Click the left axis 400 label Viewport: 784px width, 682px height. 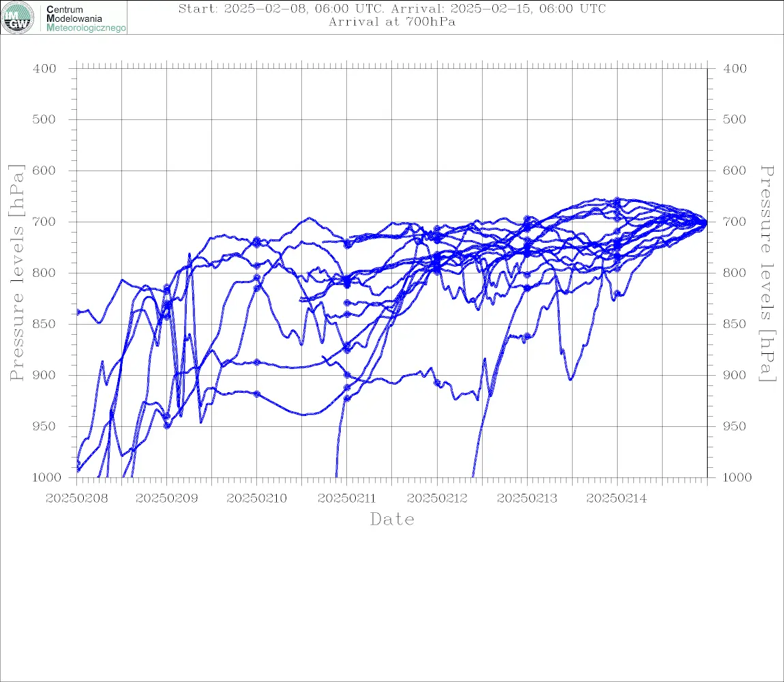point(44,69)
